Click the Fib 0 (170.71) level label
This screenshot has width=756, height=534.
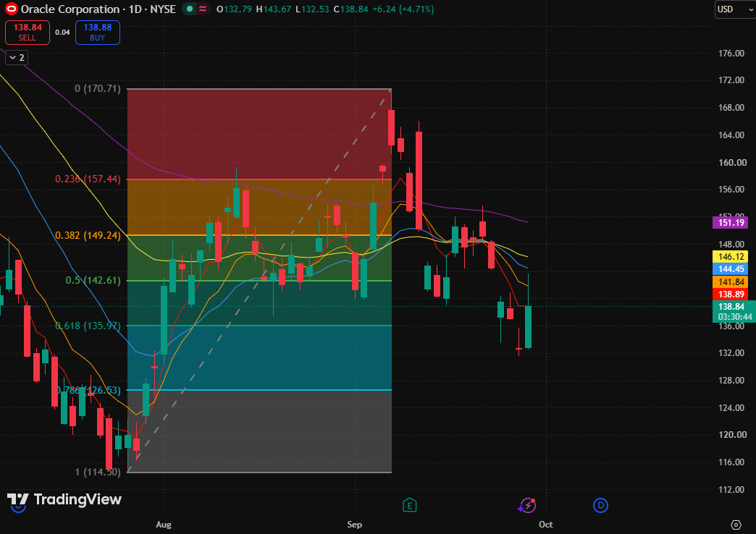97,88
